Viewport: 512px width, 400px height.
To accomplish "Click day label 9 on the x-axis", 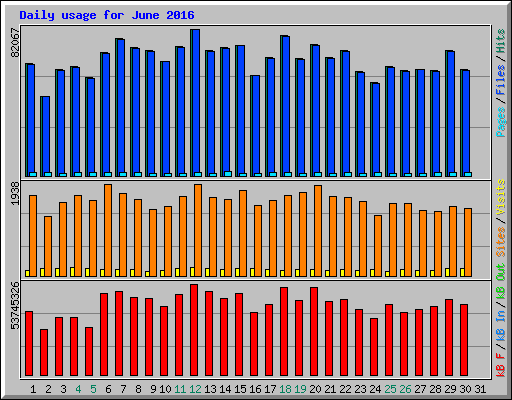I will (153, 389).
